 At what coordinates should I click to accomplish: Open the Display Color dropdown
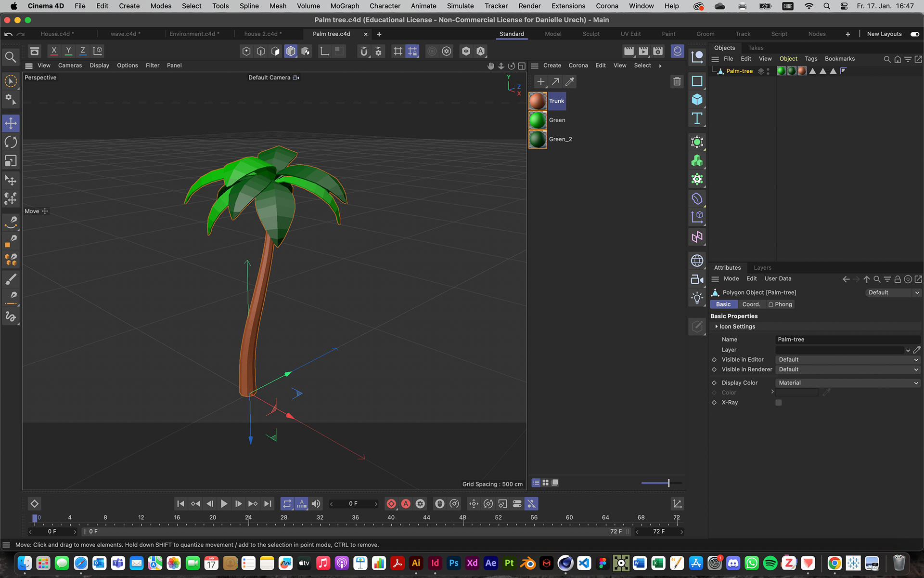coord(847,383)
